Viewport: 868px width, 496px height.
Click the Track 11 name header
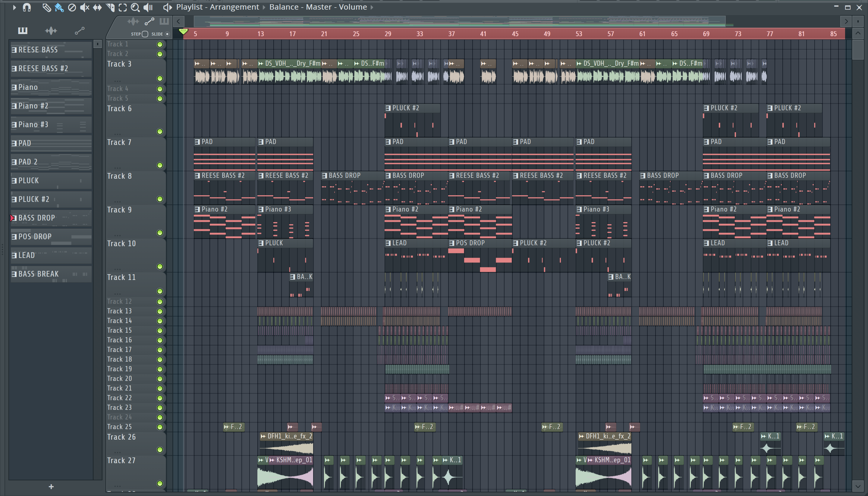pyautogui.click(x=121, y=277)
